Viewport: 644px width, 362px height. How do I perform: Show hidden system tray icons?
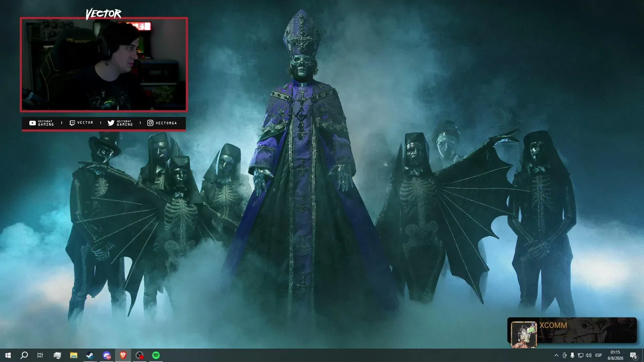(556, 355)
